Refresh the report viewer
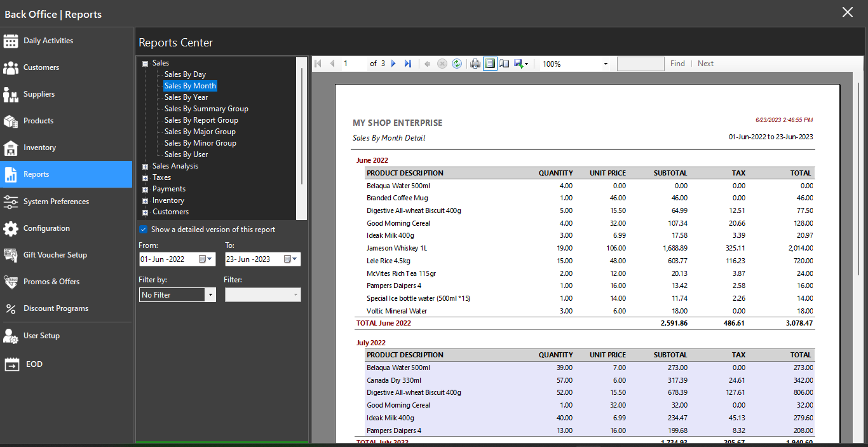Screen dimensions: 868x447 point(457,64)
